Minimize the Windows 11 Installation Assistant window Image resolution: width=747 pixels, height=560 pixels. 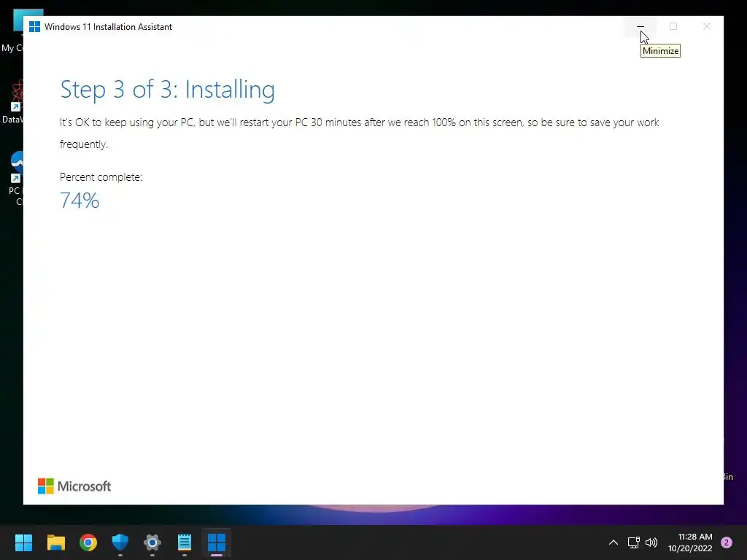(640, 27)
